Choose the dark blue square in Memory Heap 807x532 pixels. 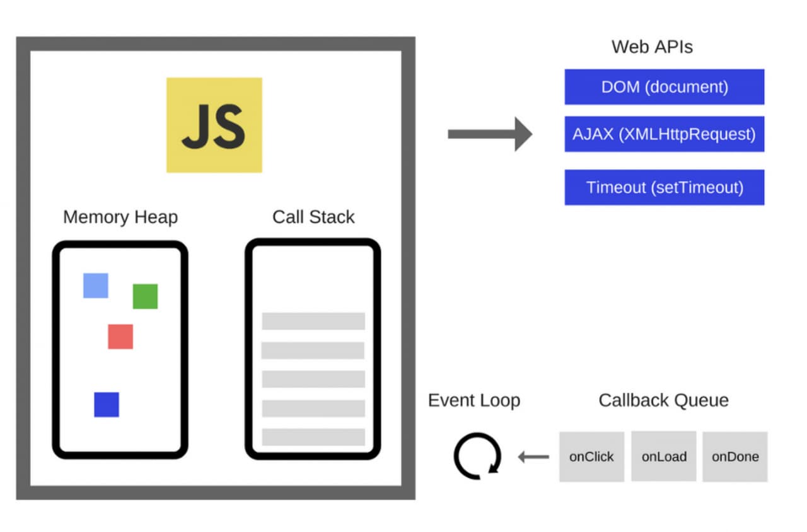(107, 405)
